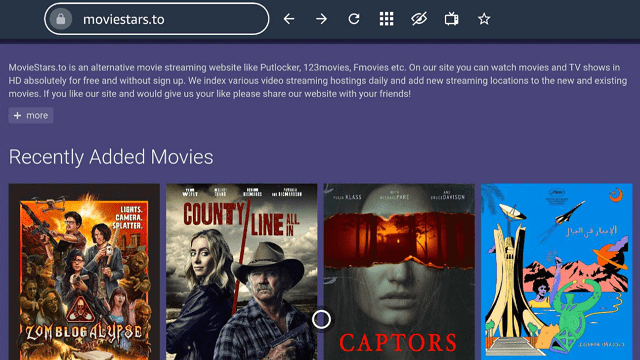640x360 pixels.
Task: Expand the description with the more button
Action: point(31,116)
